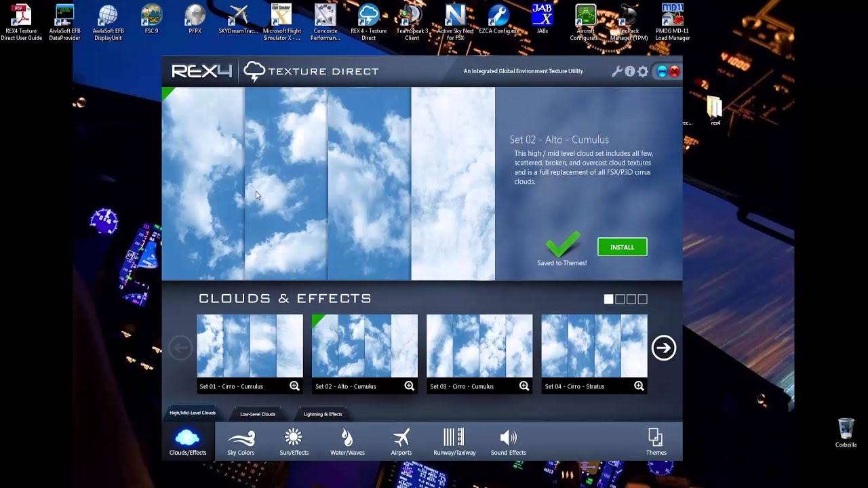Select the Set 04 - Cirro - Stratus thumbnail
The image size is (868, 488).
pyautogui.click(x=594, y=346)
